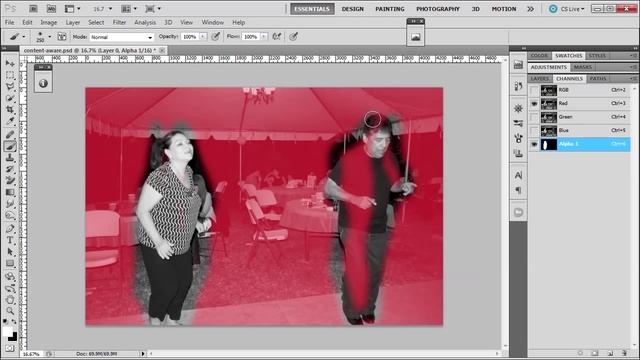Image resolution: width=640 pixels, height=360 pixels.
Task: Open the Flow slider arrow
Action: point(264,37)
